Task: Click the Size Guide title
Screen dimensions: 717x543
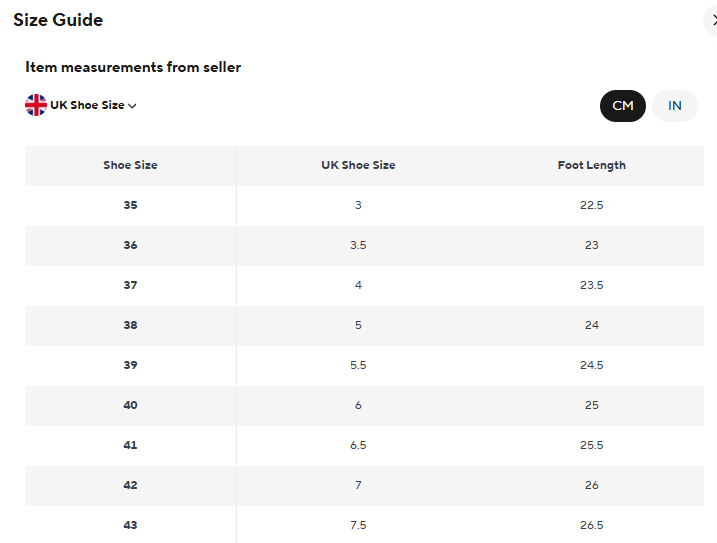Action: [58, 20]
